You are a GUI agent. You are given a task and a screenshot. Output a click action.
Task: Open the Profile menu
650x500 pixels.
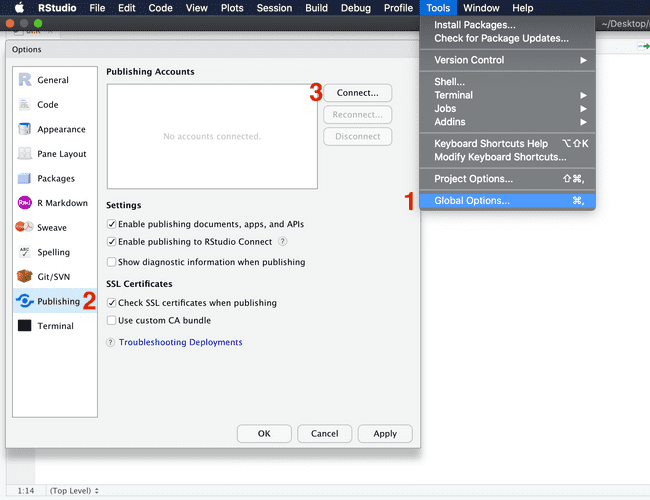click(398, 8)
